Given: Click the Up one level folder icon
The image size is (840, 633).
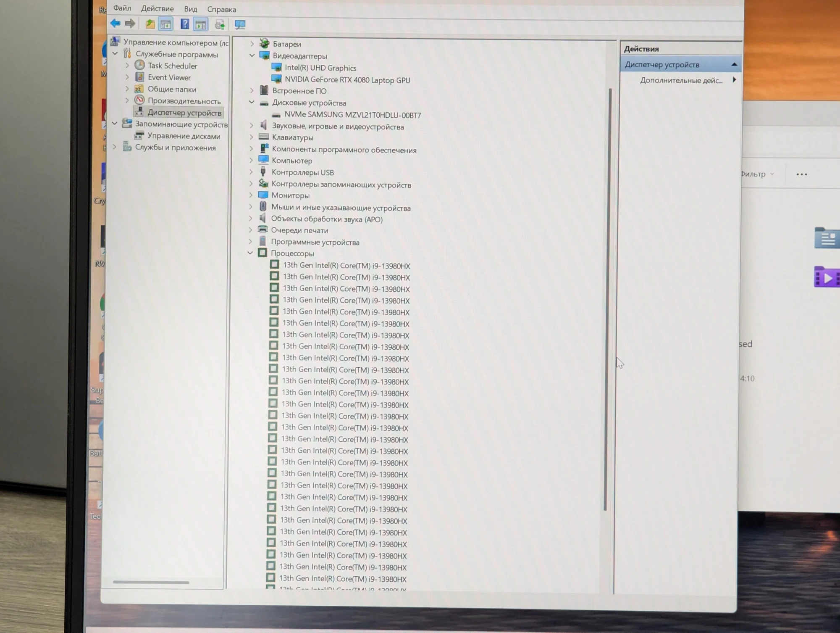Looking at the screenshot, I should pos(150,24).
